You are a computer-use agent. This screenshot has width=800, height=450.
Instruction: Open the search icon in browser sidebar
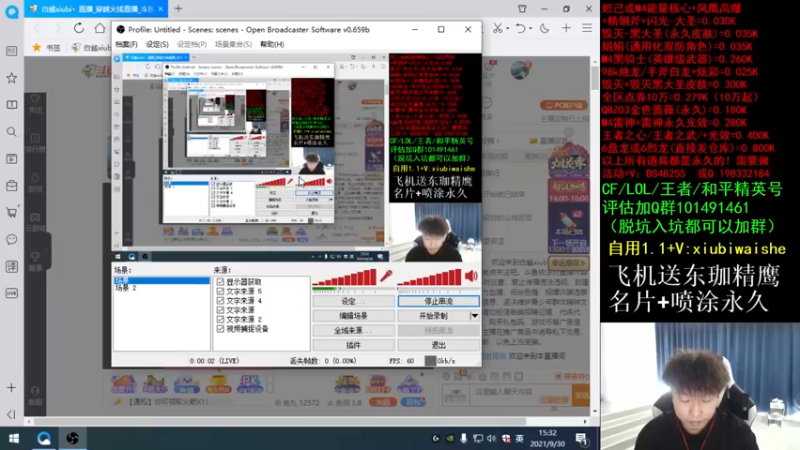coord(12,132)
